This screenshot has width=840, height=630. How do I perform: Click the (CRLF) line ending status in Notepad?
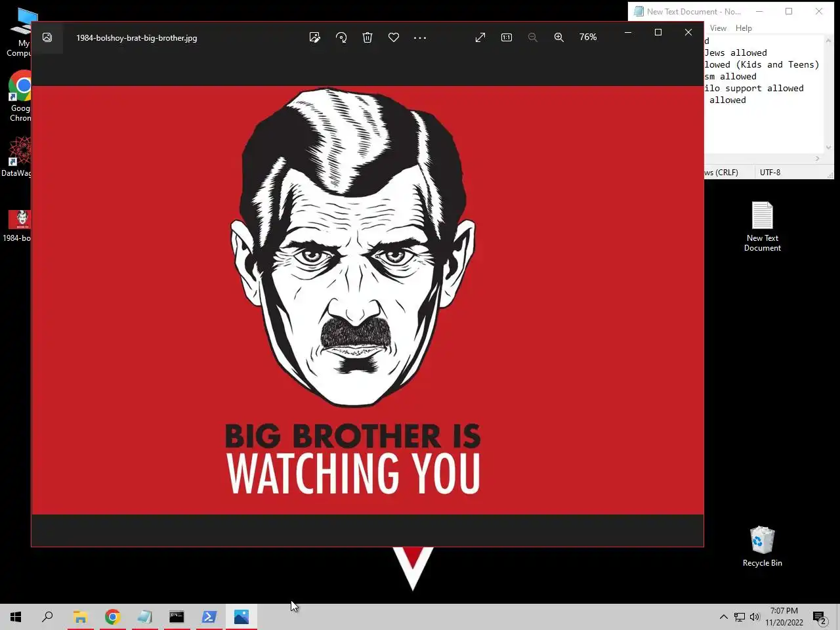coord(721,173)
